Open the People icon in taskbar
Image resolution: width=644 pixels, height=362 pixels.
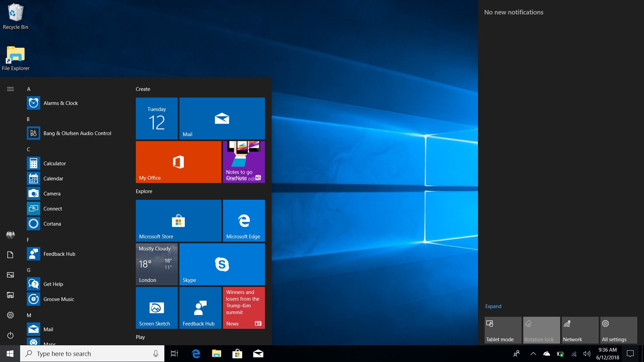pyautogui.click(x=517, y=354)
